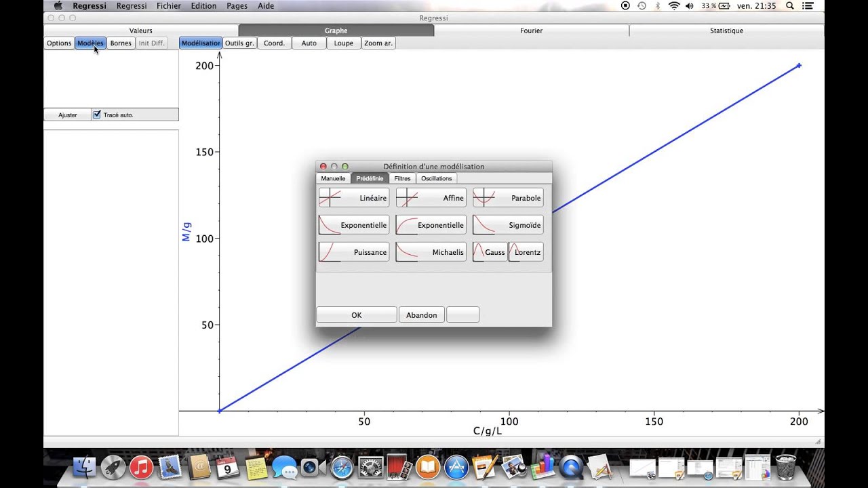Open Contacts from the dock

(x=199, y=467)
